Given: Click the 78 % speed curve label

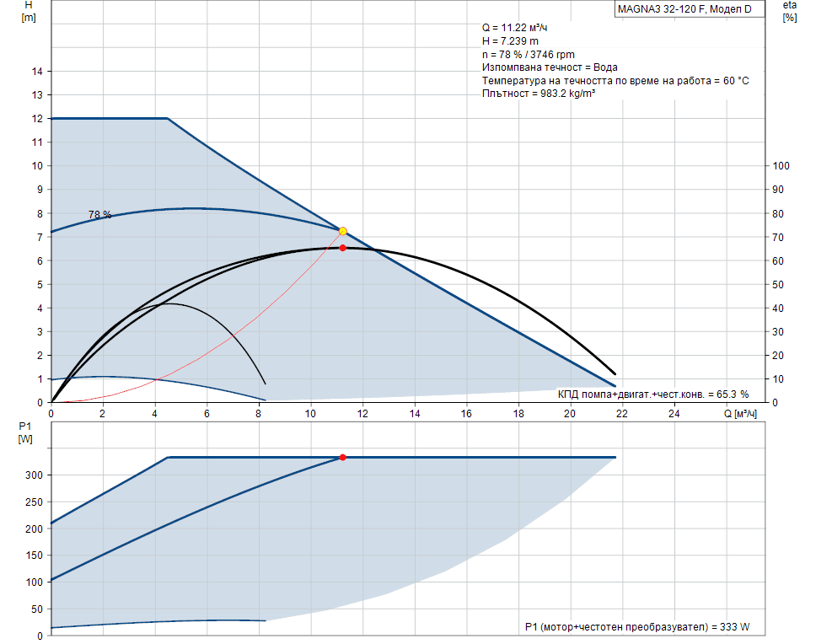Looking at the screenshot, I should coord(99,215).
